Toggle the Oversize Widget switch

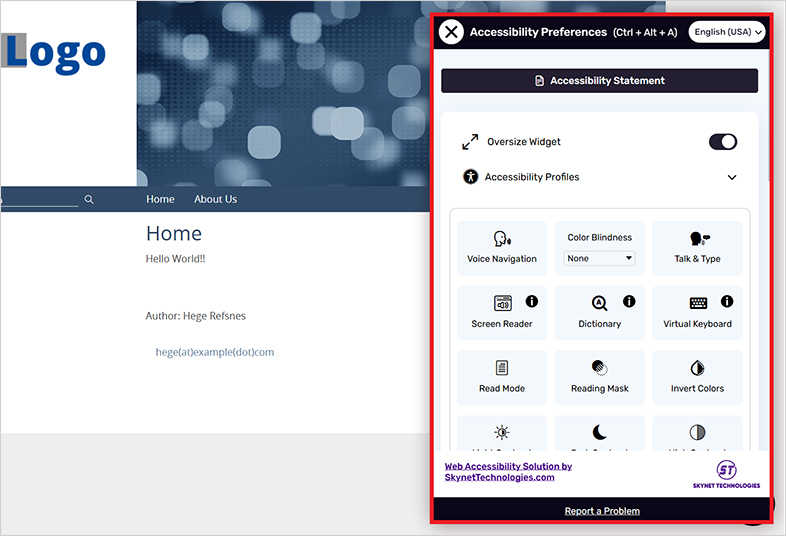722,142
